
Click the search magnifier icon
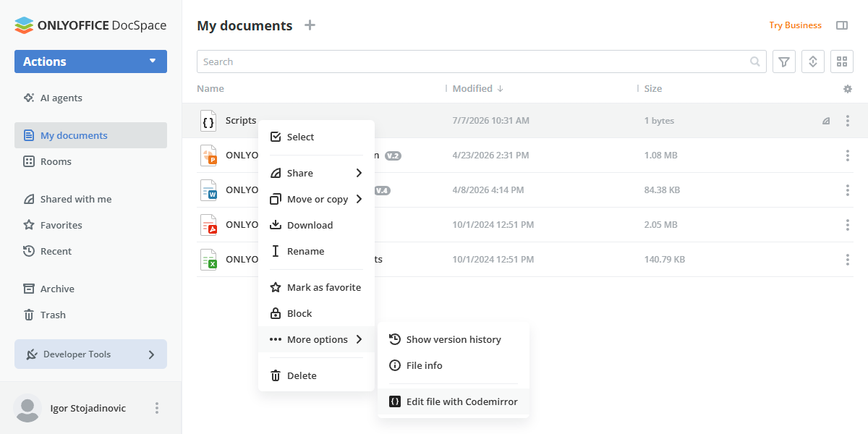(755, 61)
